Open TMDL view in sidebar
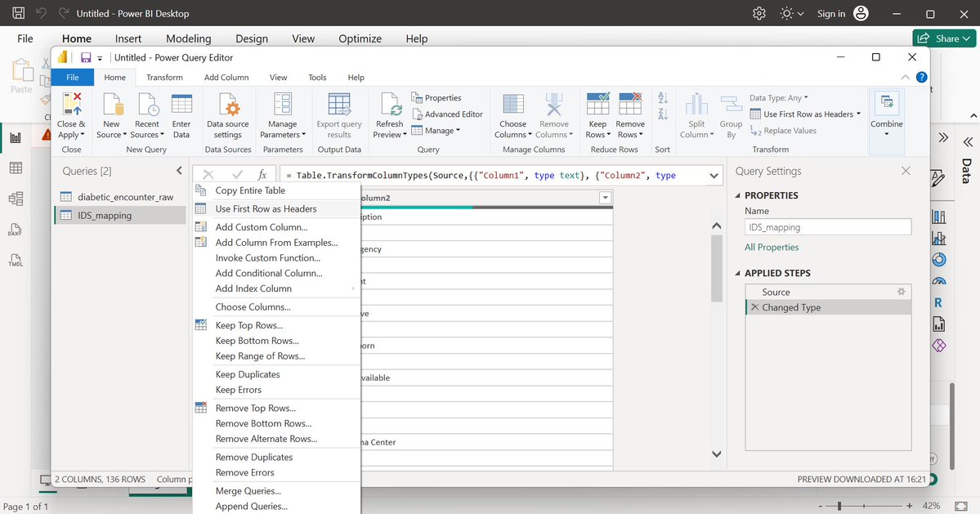The height and width of the screenshot is (514, 980). (16, 260)
